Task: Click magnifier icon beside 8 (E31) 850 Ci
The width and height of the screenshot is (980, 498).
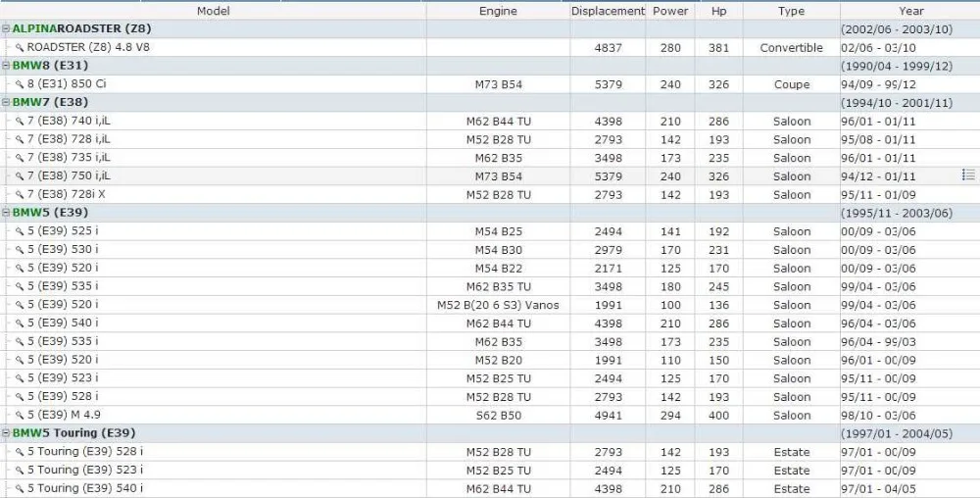Action: [x=20, y=84]
